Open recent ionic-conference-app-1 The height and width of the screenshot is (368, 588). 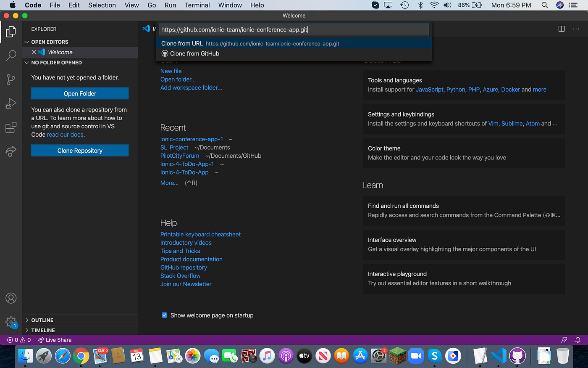point(192,139)
